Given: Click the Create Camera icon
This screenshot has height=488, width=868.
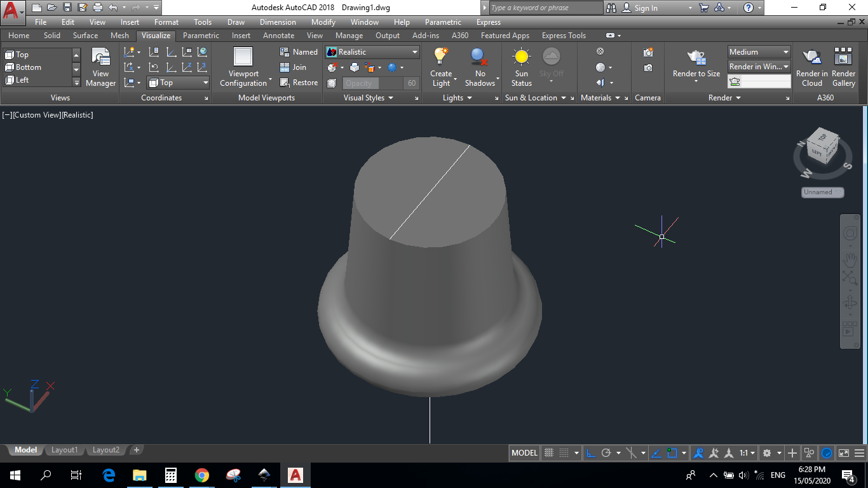Looking at the screenshot, I should click(648, 52).
